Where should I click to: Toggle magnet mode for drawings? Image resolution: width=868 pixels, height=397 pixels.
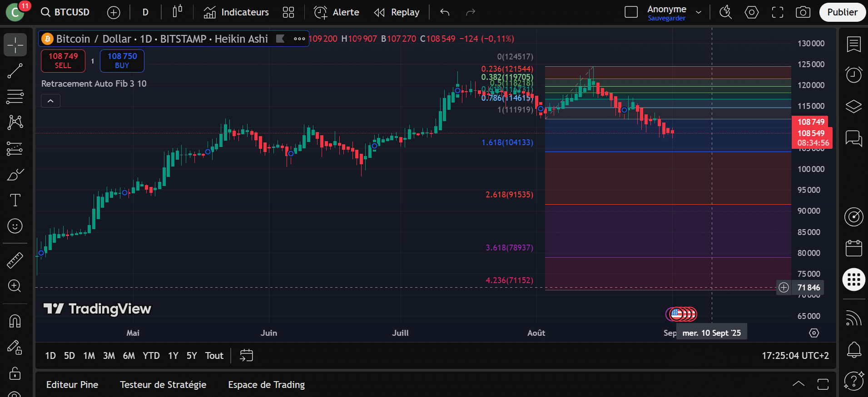pyautogui.click(x=15, y=321)
